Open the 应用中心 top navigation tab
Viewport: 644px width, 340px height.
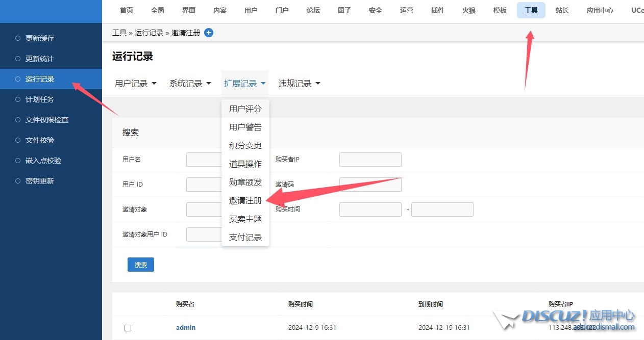[x=600, y=10]
